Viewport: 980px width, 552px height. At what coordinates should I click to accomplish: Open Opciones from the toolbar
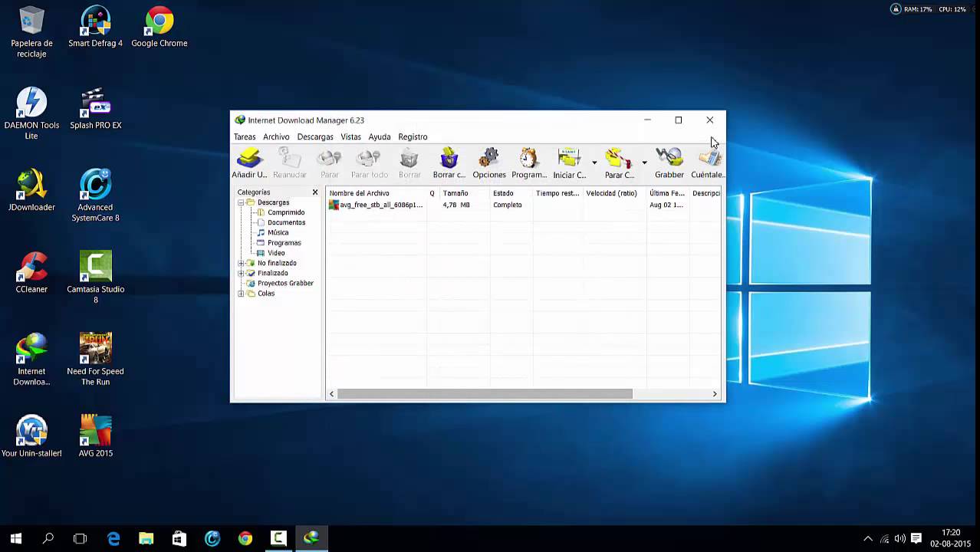click(488, 163)
